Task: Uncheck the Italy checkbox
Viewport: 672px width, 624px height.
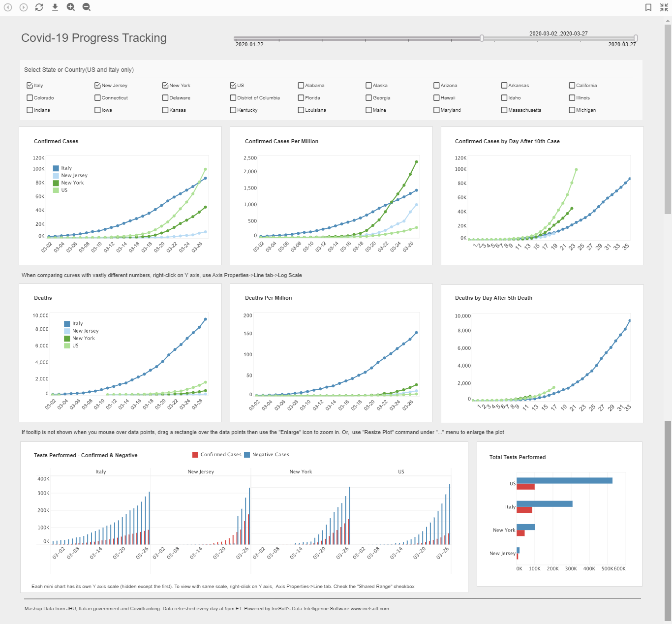Action: coord(30,85)
